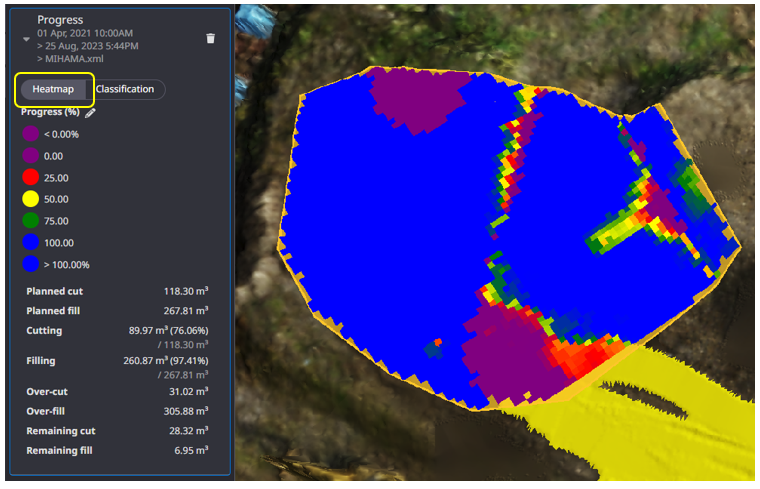Click the Planned cut 118.30 m³ value
Image resolution: width=760 pixels, height=489 pixels.
point(186,291)
